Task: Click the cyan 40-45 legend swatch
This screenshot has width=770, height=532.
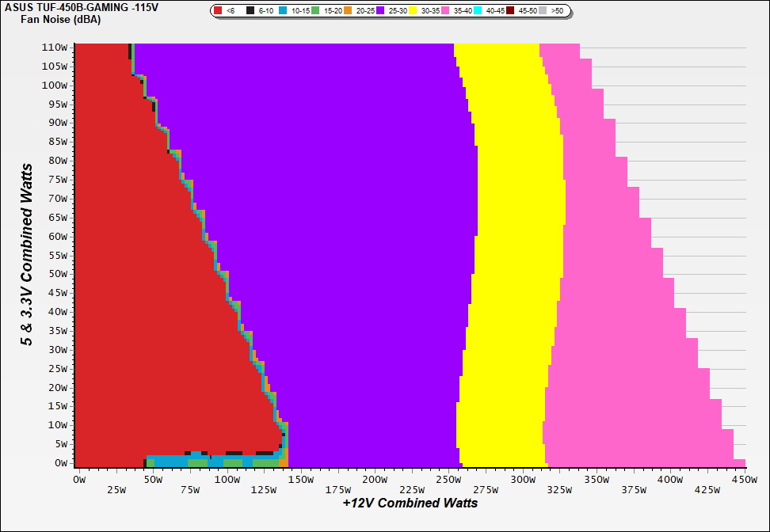Action: click(x=478, y=11)
